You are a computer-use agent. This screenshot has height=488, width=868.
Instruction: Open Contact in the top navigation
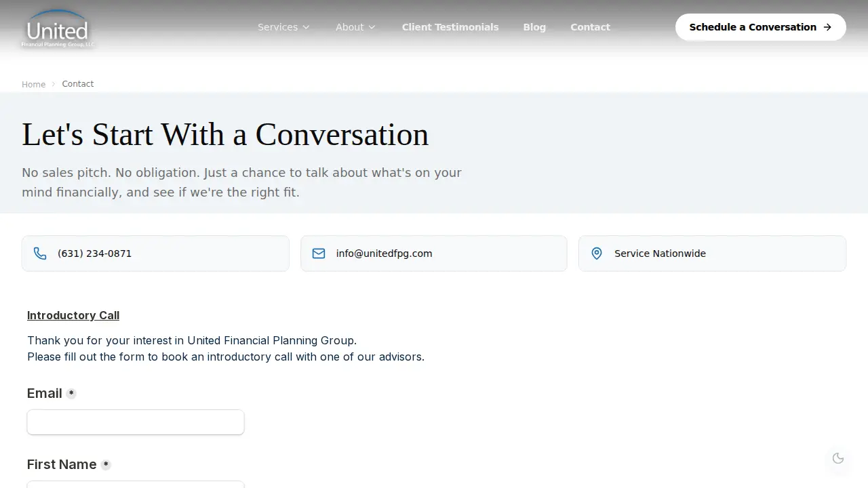(590, 27)
